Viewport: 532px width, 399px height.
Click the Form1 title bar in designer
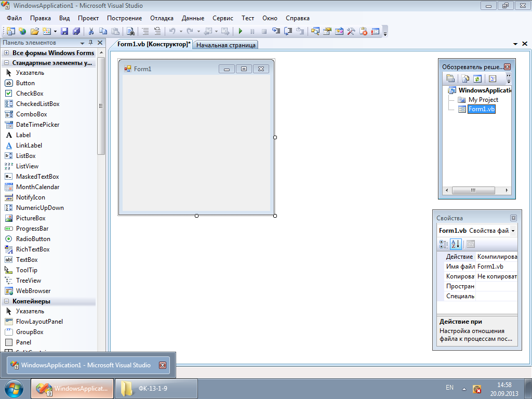[x=196, y=69]
